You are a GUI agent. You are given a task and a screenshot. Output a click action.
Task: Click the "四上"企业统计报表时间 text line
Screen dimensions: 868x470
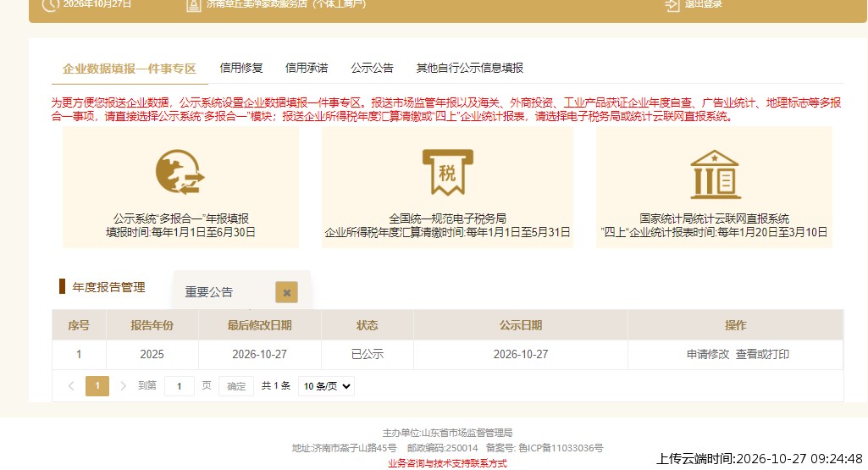click(714, 233)
